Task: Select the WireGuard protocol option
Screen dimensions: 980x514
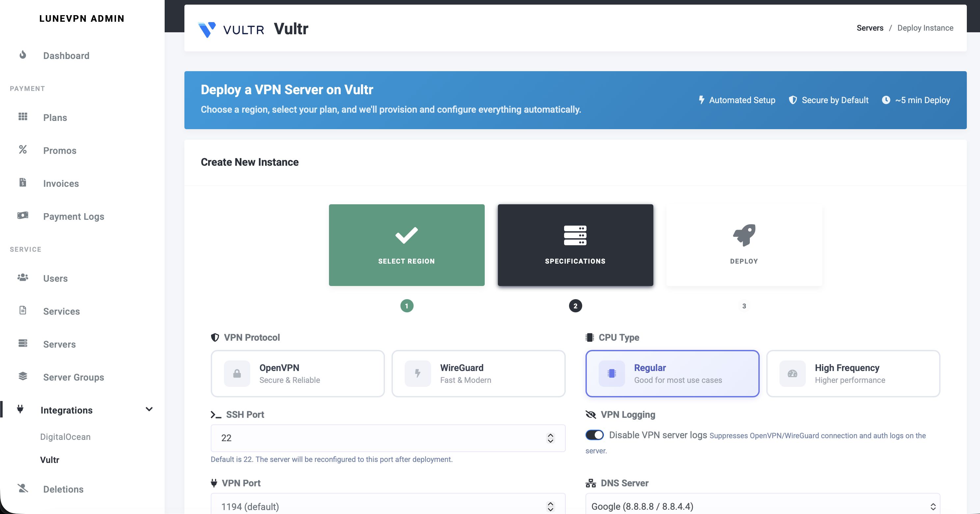Action: point(478,374)
